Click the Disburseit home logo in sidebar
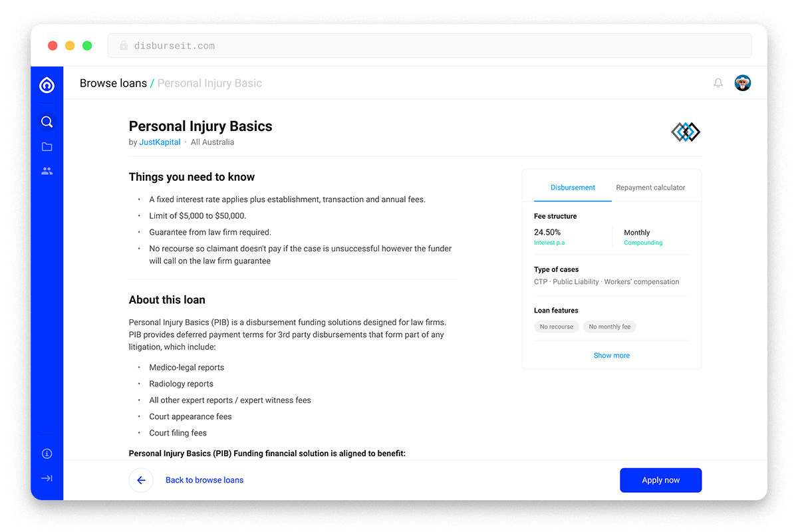 tap(47, 84)
